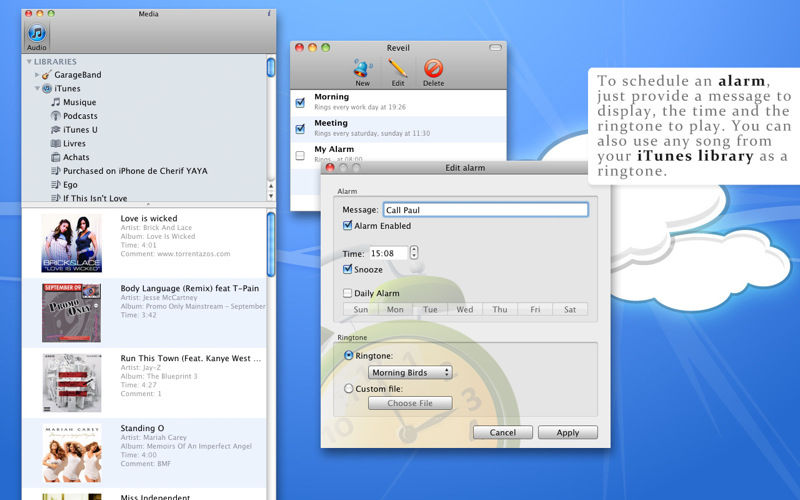Toggle the Mon day button

(x=395, y=309)
